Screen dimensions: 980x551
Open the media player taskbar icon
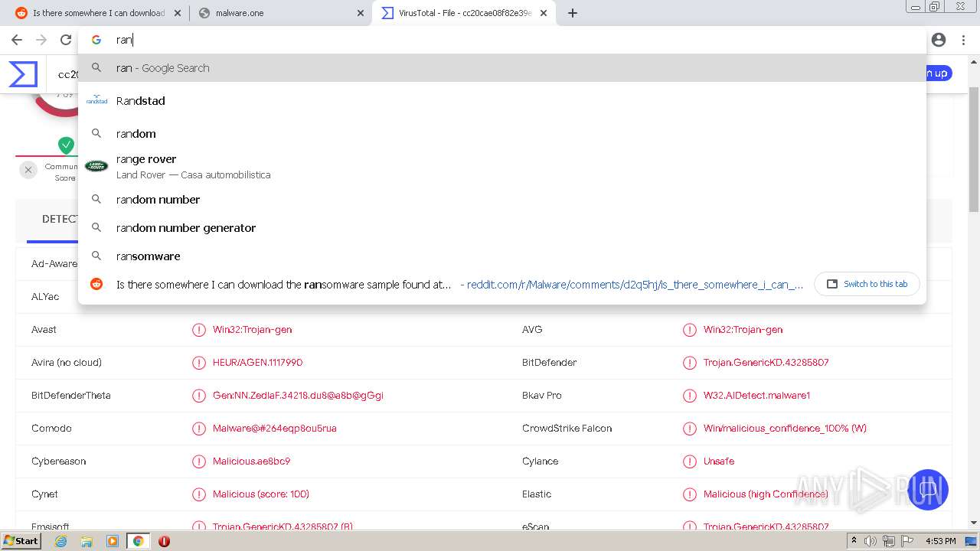pyautogui.click(x=113, y=541)
